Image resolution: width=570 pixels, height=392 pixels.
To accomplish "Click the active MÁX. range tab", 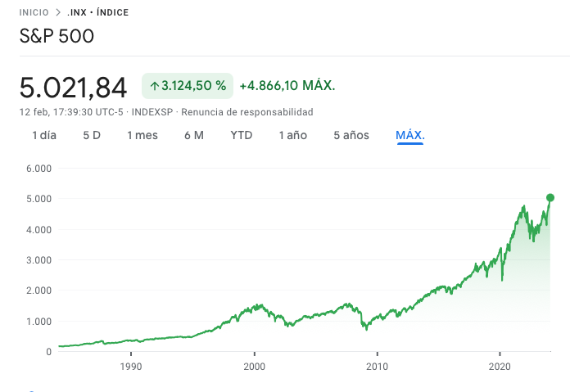I will pos(410,135).
